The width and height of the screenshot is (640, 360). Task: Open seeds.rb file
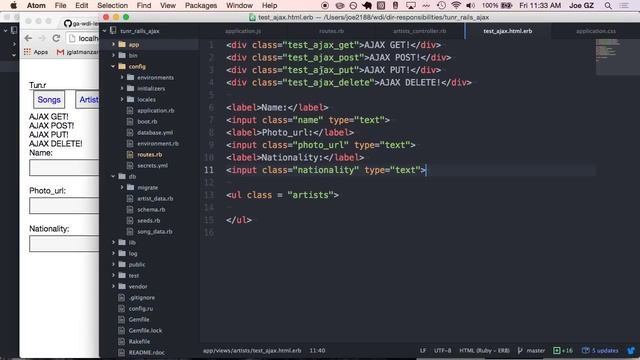149,220
